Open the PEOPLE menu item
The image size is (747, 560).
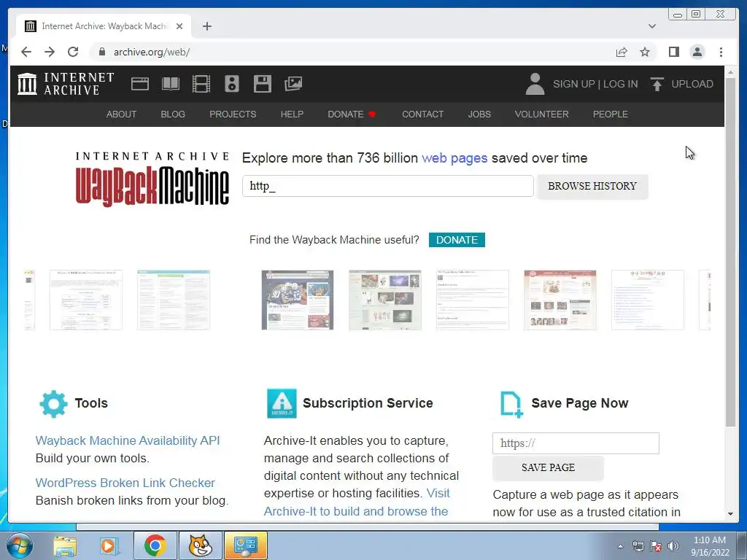(611, 114)
